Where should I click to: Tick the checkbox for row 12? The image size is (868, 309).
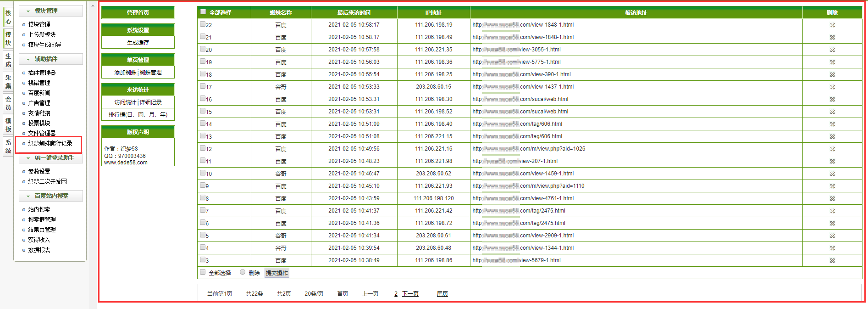click(203, 148)
